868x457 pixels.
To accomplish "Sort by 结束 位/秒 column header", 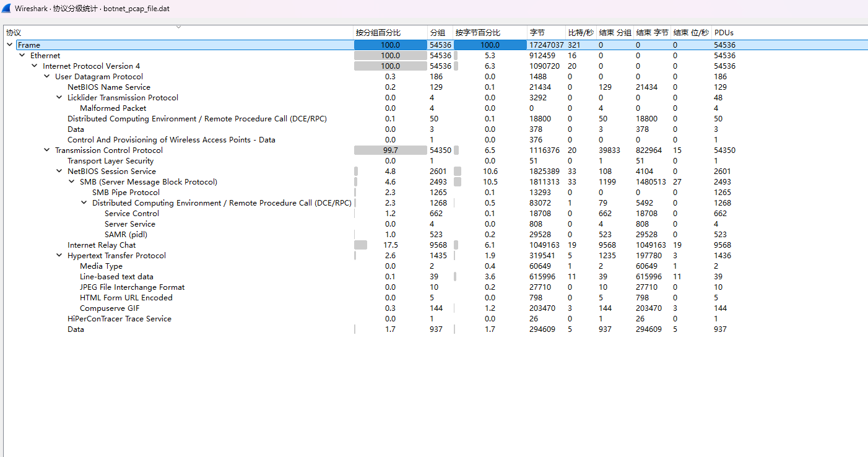I will tap(692, 32).
